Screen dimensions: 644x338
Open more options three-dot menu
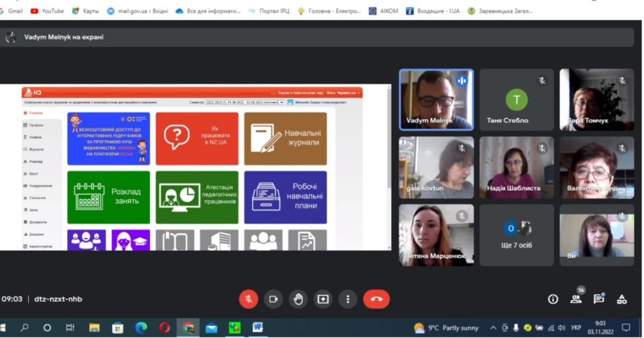(348, 299)
